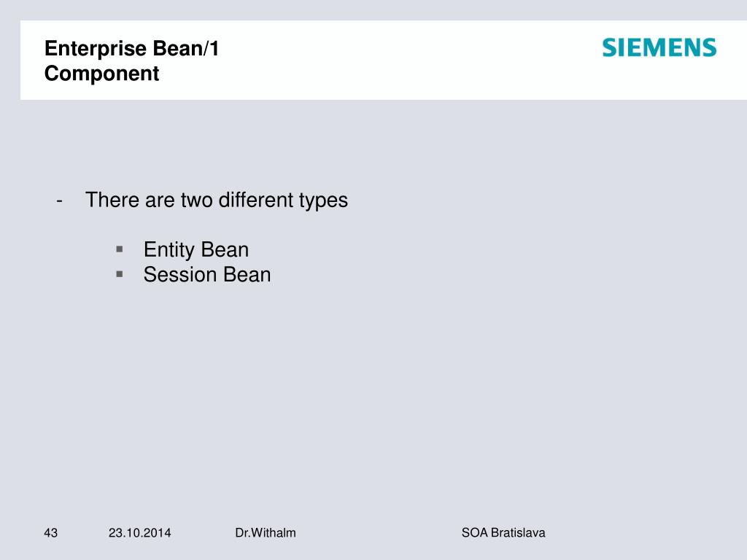Screen dimensions: 747x560
Task: Select author name Dr.Withalm in footer
Action: [266, 533]
